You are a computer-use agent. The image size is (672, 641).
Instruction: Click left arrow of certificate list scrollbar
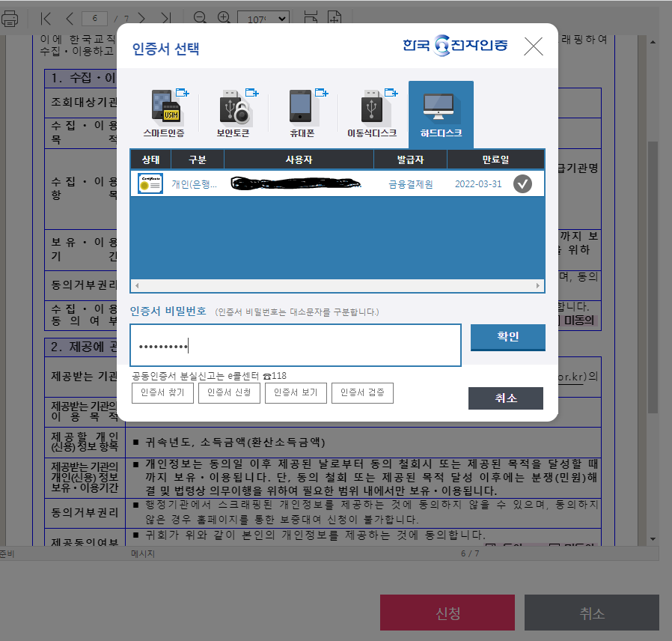(x=137, y=285)
